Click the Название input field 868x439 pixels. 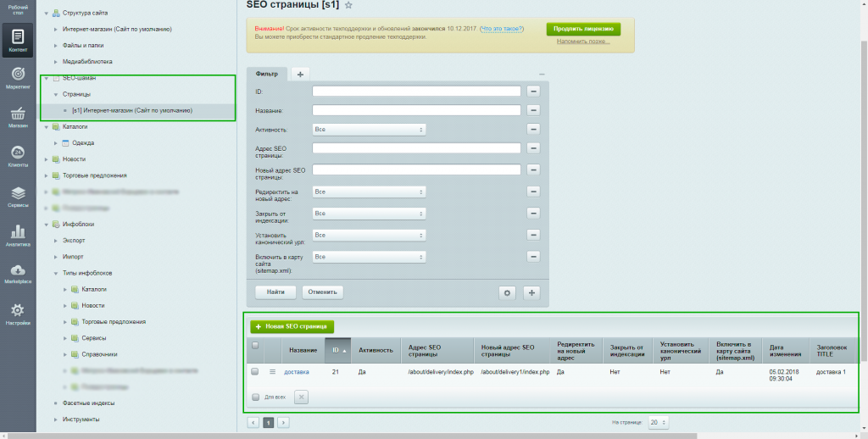tap(416, 110)
